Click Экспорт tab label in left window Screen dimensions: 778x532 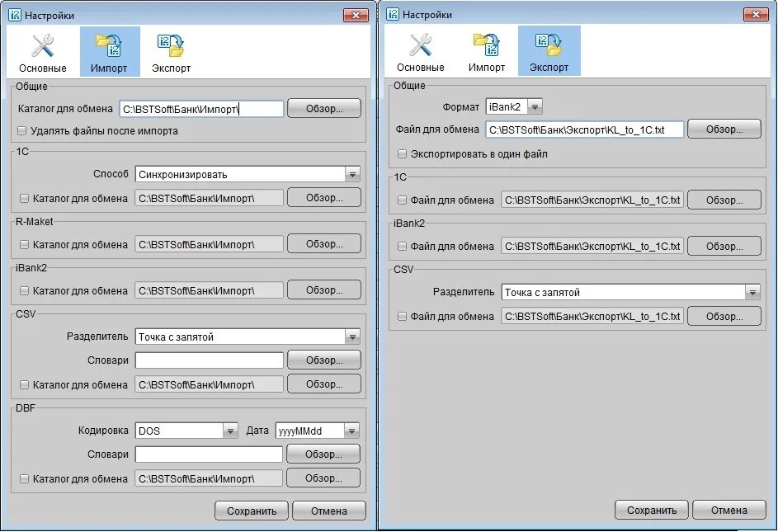pyautogui.click(x=171, y=68)
